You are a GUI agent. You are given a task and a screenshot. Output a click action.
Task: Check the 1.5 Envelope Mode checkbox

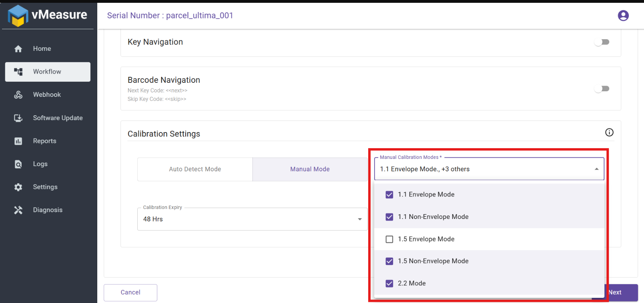pyautogui.click(x=389, y=239)
